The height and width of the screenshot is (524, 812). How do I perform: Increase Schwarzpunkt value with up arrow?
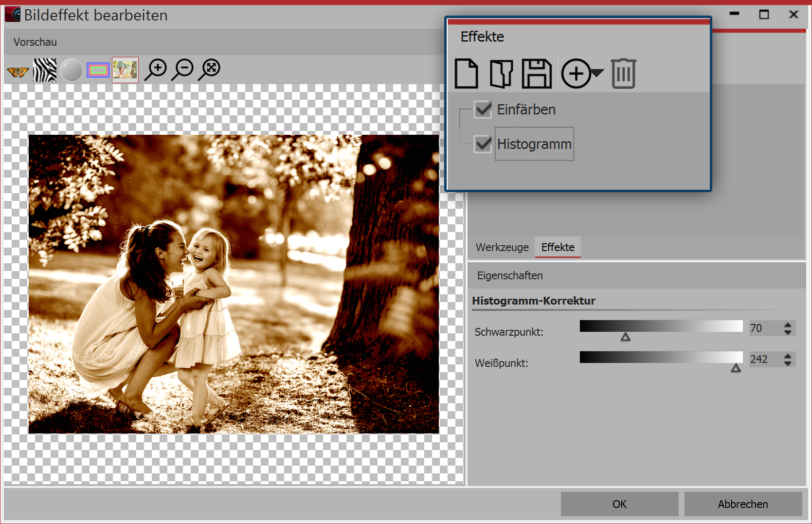click(788, 325)
